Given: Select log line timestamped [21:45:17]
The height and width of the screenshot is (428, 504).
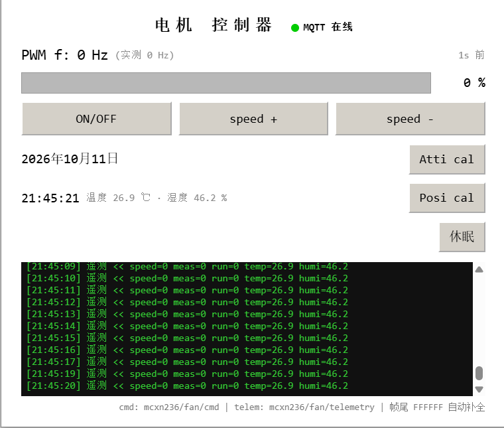Looking at the screenshot, I should [x=187, y=362].
